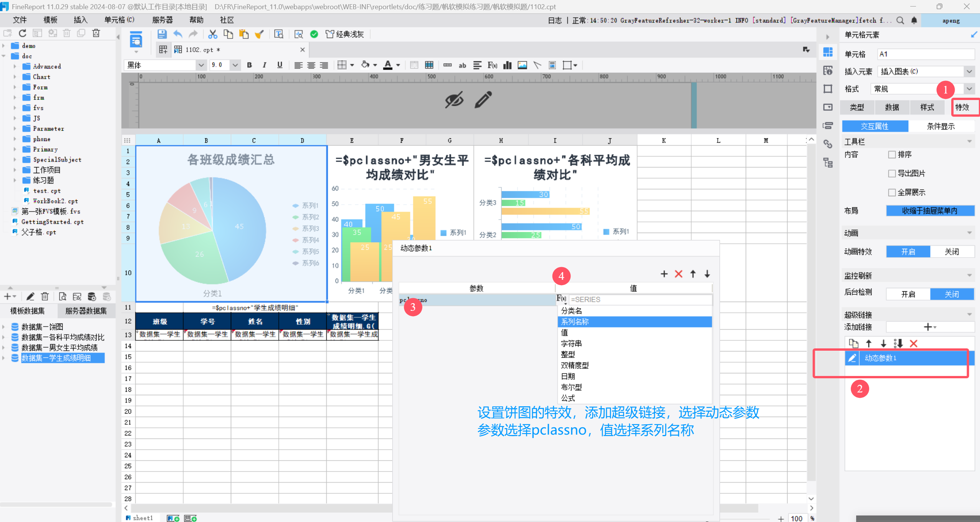Viewport: 980px width, 522px height.
Task: Select 分类名 in the value type list
Action: click(x=572, y=311)
